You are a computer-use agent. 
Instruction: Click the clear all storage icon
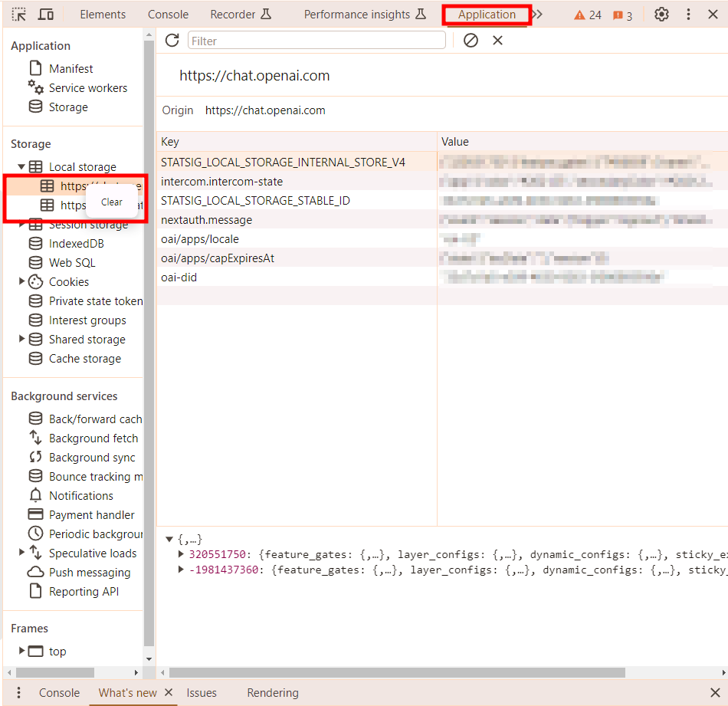pos(471,41)
